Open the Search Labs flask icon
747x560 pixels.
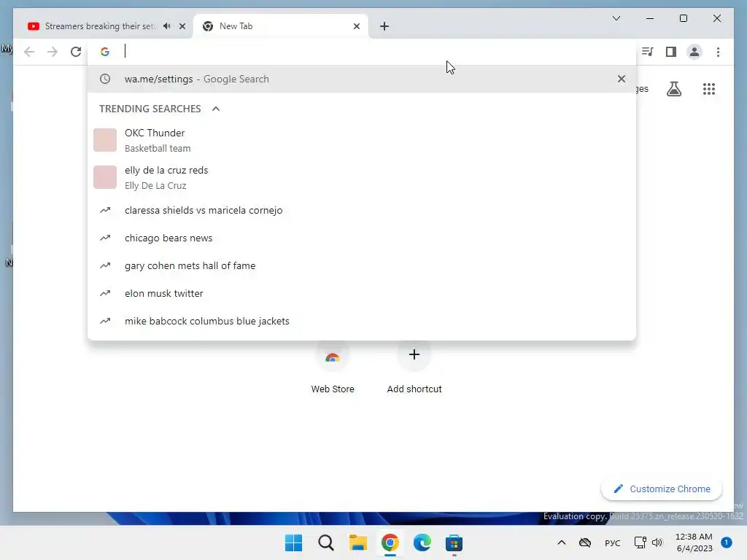click(x=673, y=89)
